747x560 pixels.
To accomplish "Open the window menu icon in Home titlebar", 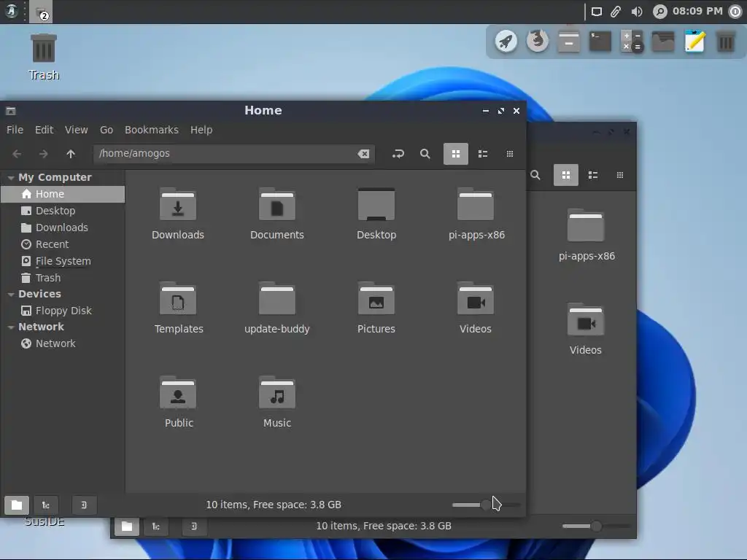I will [x=10, y=111].
